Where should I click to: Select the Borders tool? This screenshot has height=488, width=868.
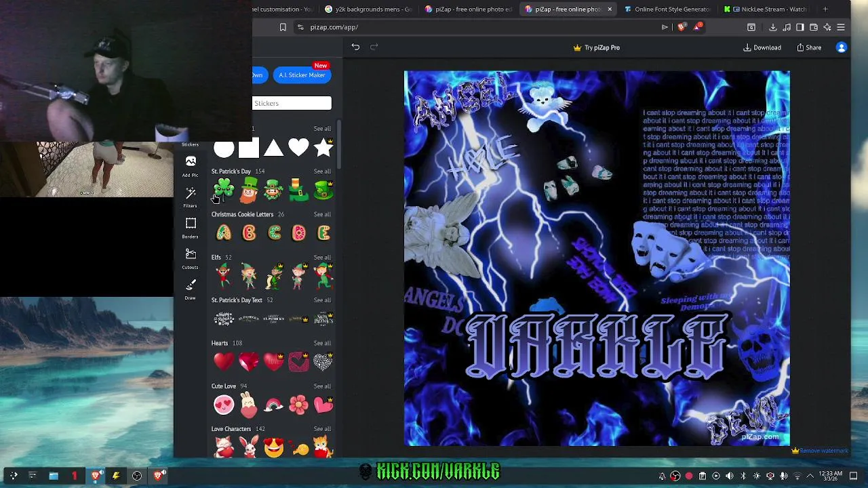[x=190, y=227]
